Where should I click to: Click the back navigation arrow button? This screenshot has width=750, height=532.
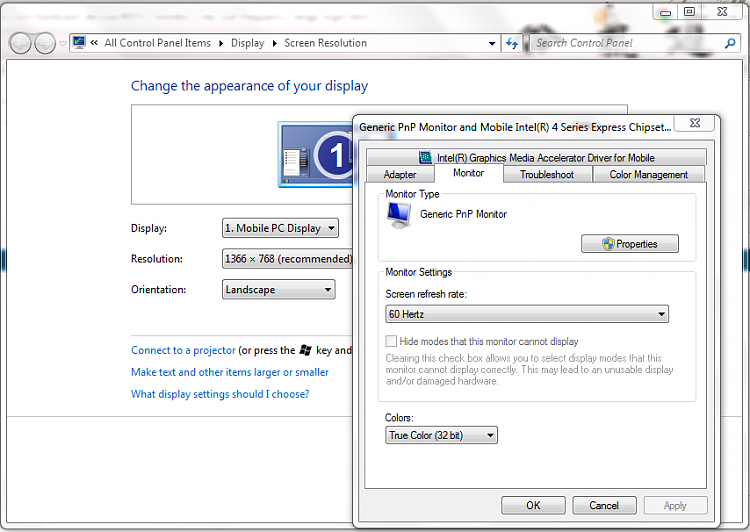[x=21, y=44]
